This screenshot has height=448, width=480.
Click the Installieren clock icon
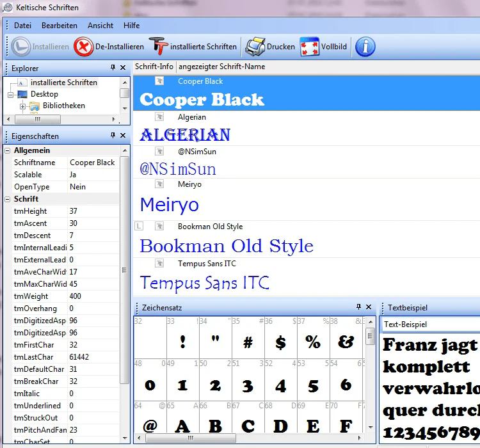pyautogui.click(x=21, y=47)
